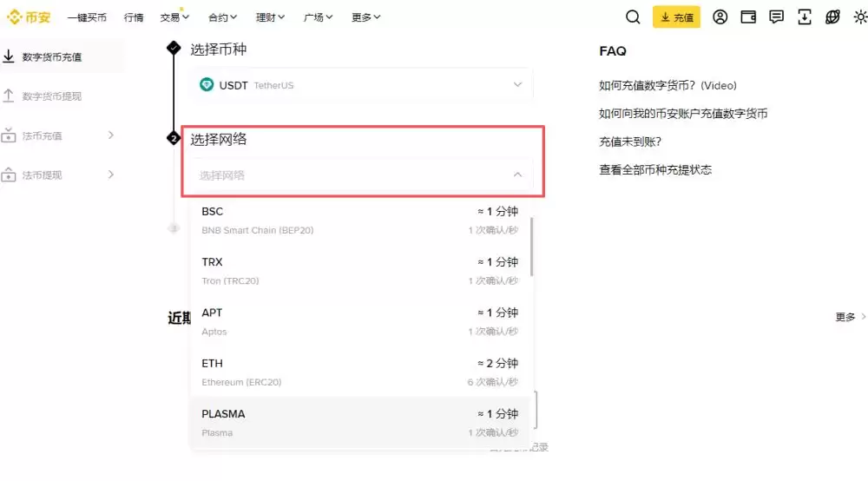
Task: Choose the BSC BNB Smart Chain network
Action: click(x=360, y=221)
